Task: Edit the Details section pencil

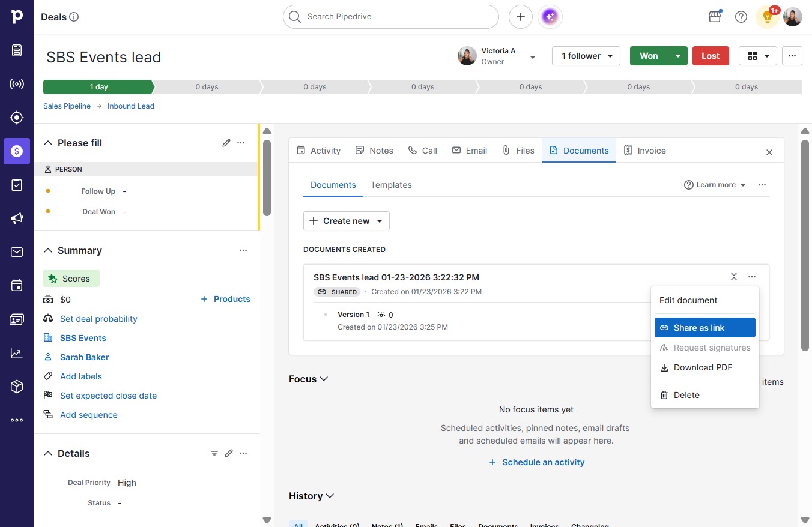Action: coord(229,453)
